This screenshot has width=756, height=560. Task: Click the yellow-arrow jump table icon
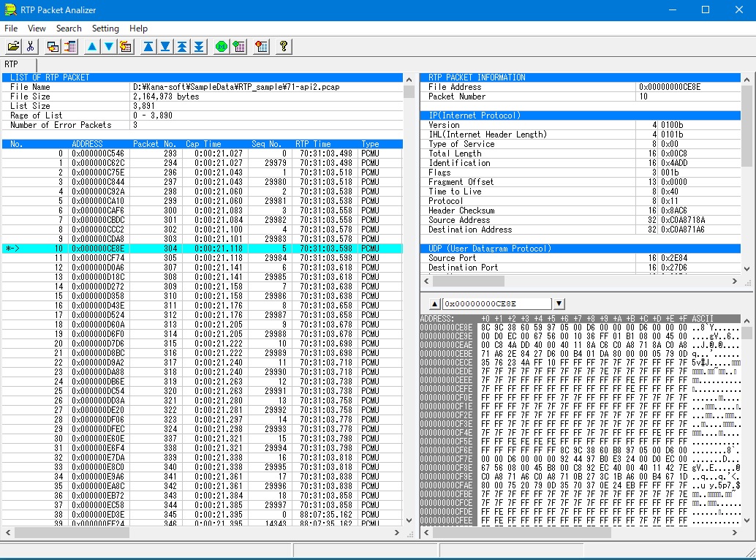click(x=126, y=47)
